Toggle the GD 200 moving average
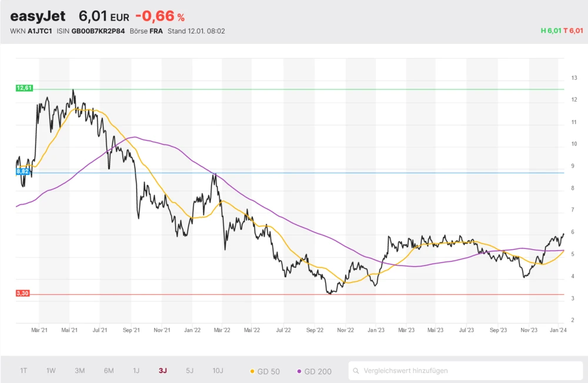The image size is (588, 383). (314, 371)
